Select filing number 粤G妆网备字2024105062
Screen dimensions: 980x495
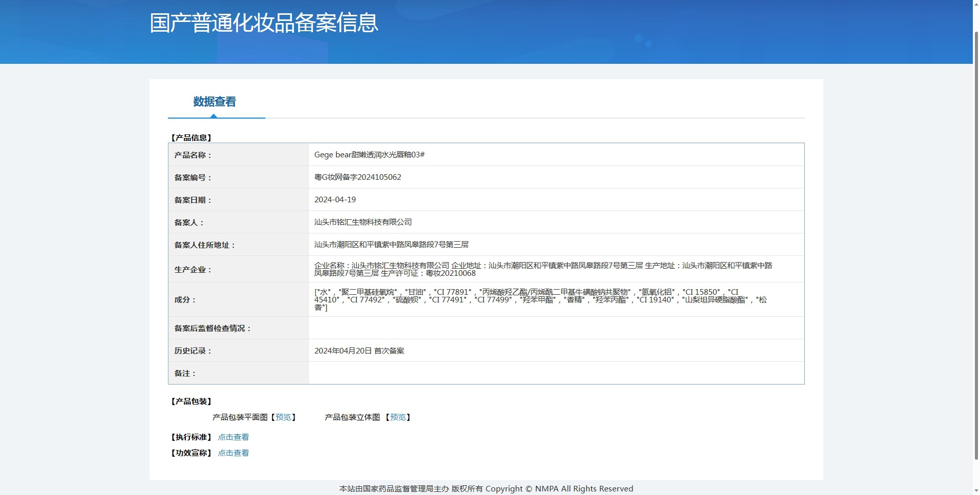click(358, 177)
